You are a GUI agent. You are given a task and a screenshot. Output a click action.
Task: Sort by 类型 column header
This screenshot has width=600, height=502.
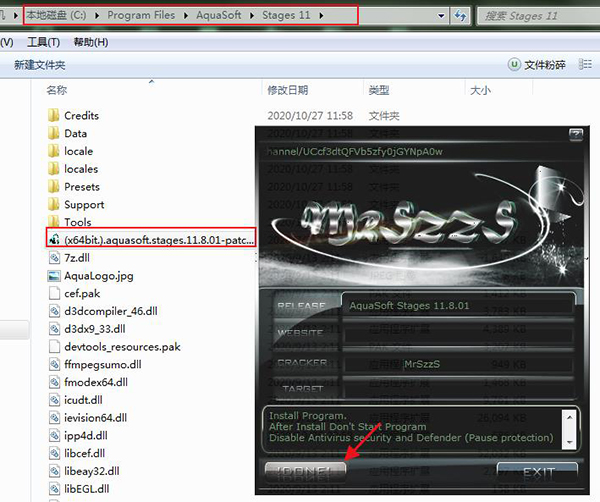click(379, 90)
